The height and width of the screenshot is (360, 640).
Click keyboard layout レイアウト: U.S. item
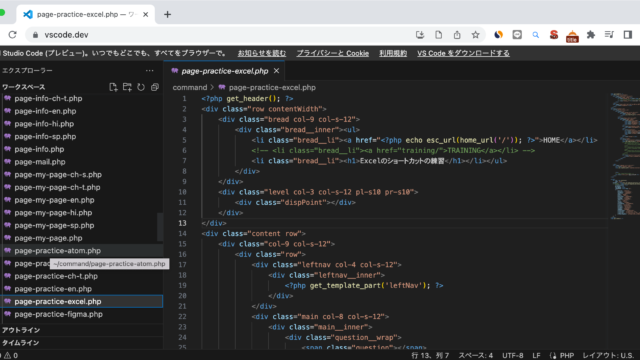[608, 356]
